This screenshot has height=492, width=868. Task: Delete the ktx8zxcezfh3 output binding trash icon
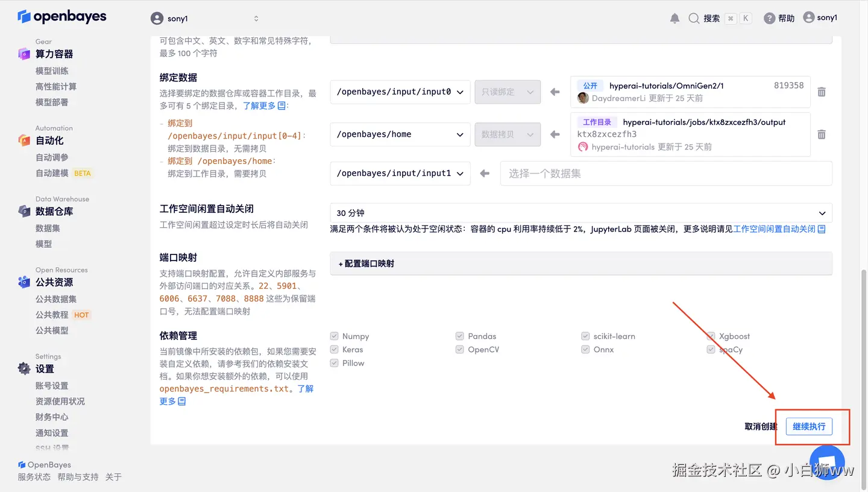pos(822,134)
